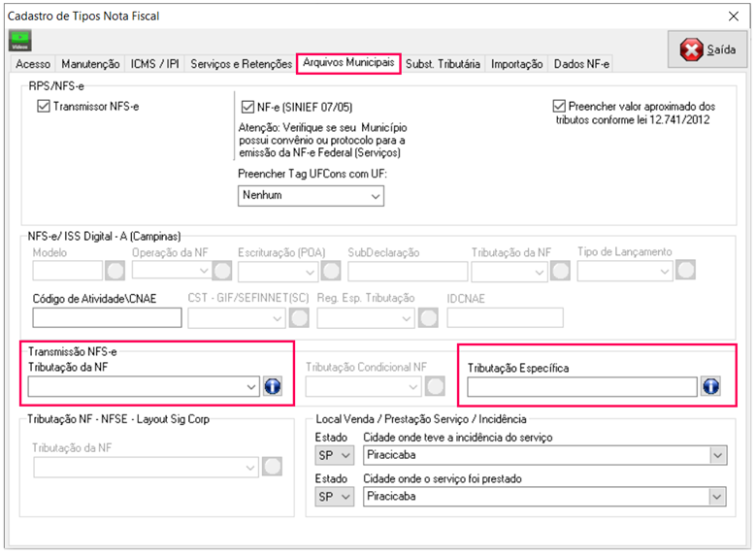The height and width of the screenshot is (555, 756).
Task: Click info icon next to Tributação Específica
Action: point(710,387)
